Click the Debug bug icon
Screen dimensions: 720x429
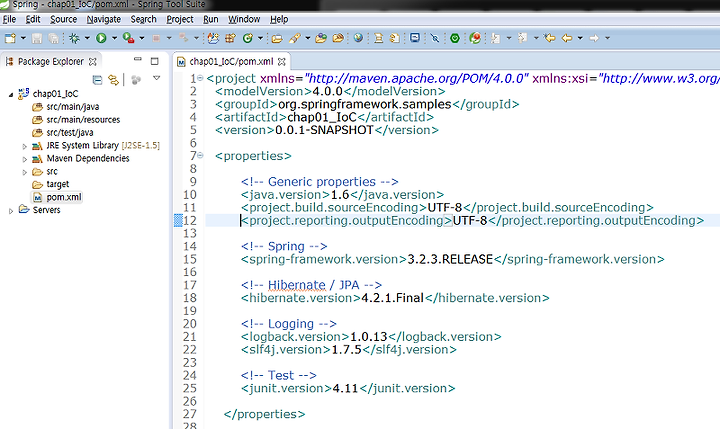pos(74,38)
